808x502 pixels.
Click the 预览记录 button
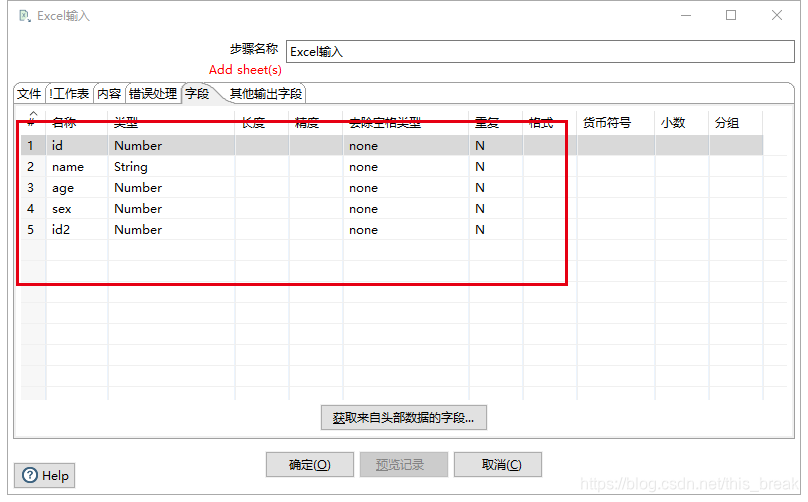point(403,465)
